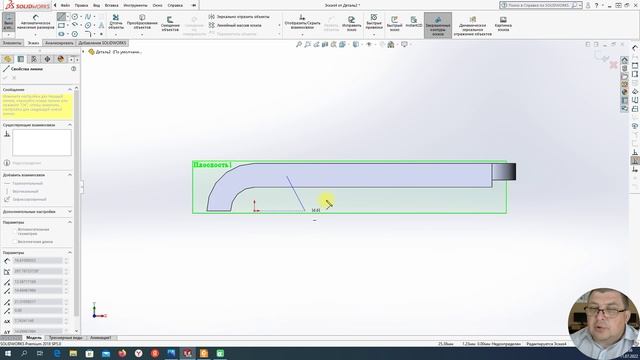Open the 'Добавления SOLIDWORKS' tab
This screenshot has width=640, height=360.
pyautogui.click(x=102, y=43)
